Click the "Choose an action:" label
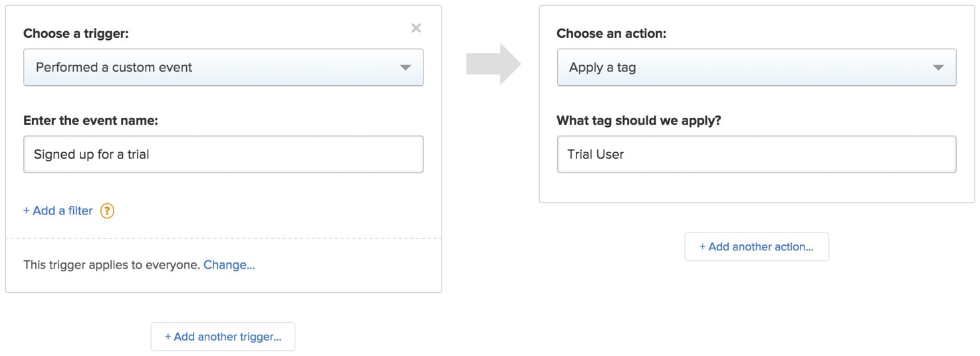Image resolution: width=980 pixels, height=356 pixels. point(612,33)
